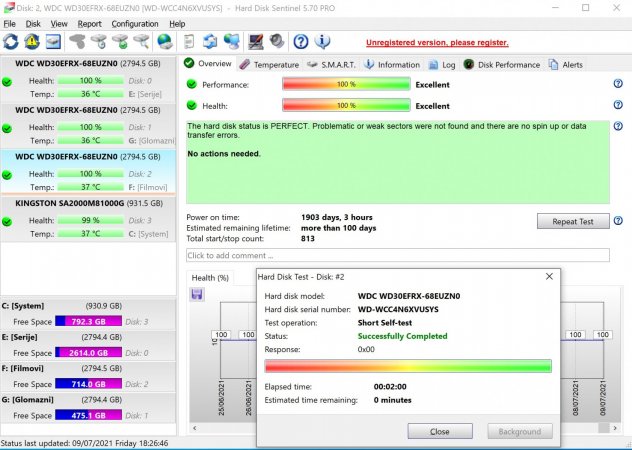Select the Disk 1 WDC drive entry (G: Glomazni)
Viewport: 632px width, 450px height.
point(88,126)
